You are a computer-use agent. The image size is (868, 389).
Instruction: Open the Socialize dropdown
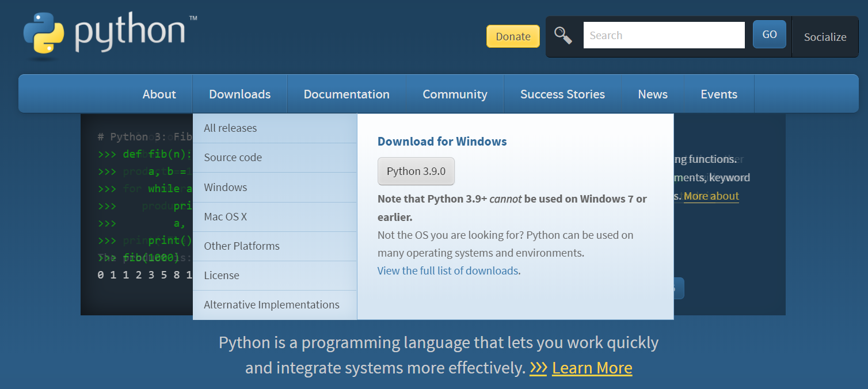click(825, 37)
